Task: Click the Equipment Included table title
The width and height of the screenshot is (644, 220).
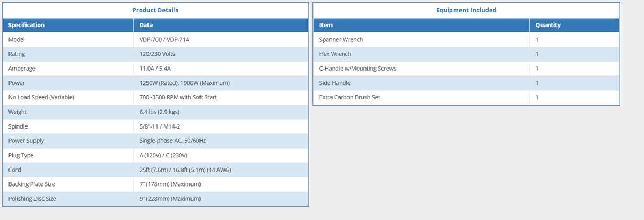Action: [x=466, y=10]
